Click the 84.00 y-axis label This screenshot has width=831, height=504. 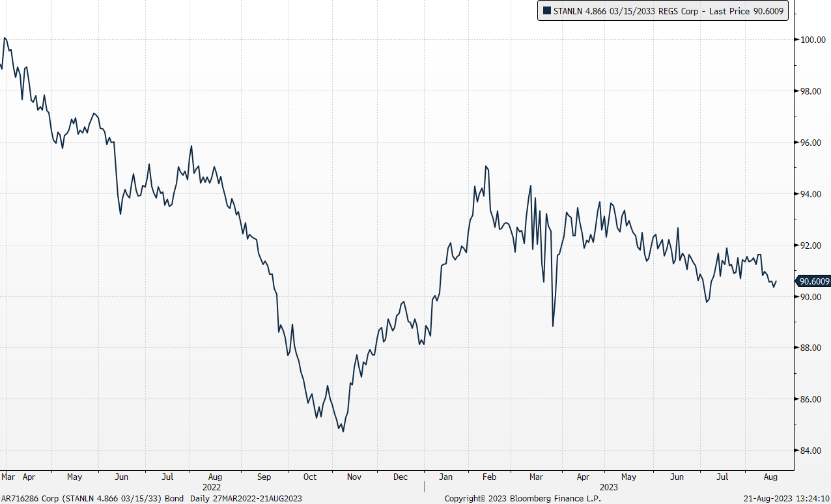pos(811,451)
